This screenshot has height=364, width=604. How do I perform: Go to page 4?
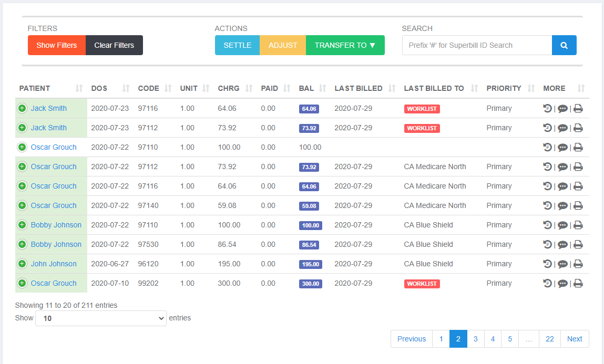[x=493, y=339]
